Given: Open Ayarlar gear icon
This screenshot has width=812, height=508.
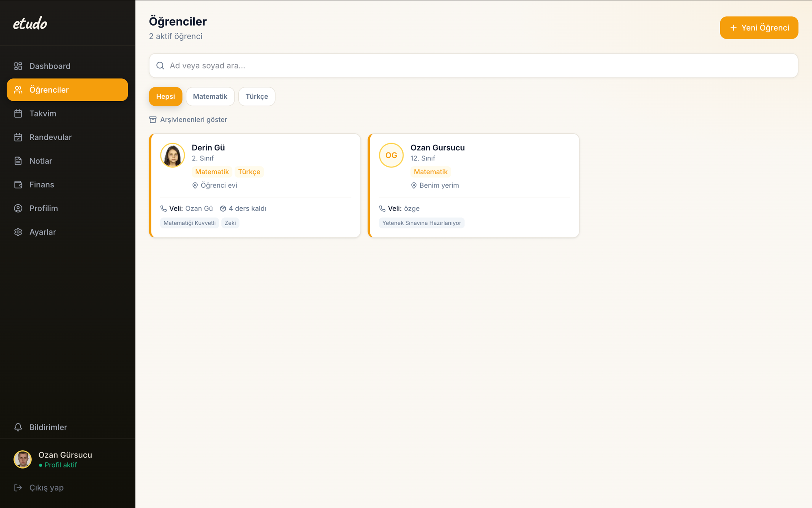Looking at the screenshot, I should pyautogui.click(x=18, y=232).
